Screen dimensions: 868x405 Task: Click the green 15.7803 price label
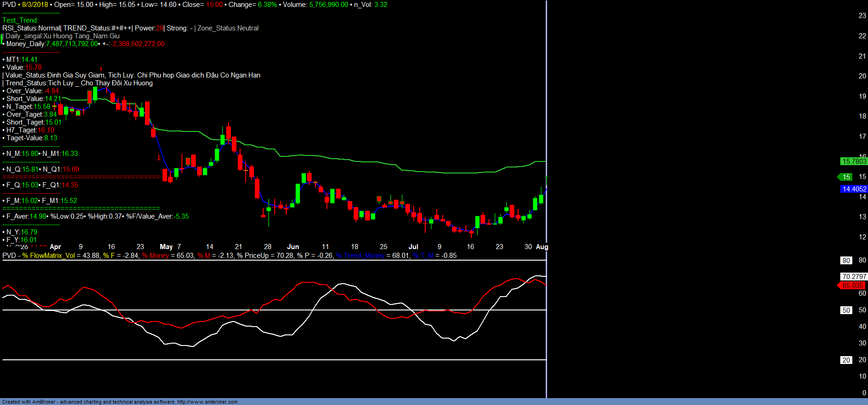[x=854, y=161]
